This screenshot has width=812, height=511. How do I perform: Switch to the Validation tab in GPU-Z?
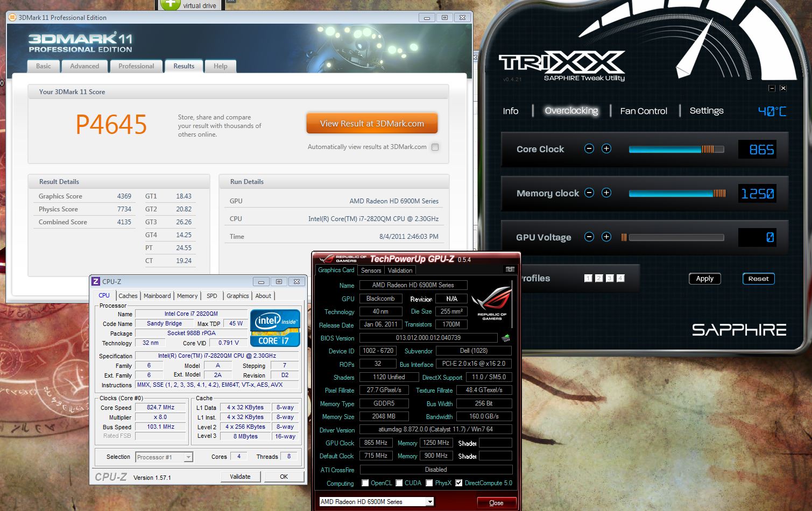[x=400, y=271]
